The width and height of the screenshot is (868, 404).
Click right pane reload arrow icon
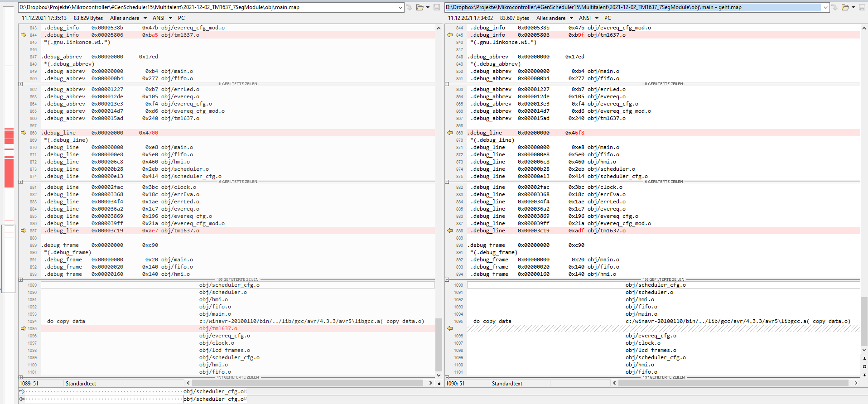pyautogui.click(x=834, y=7)
